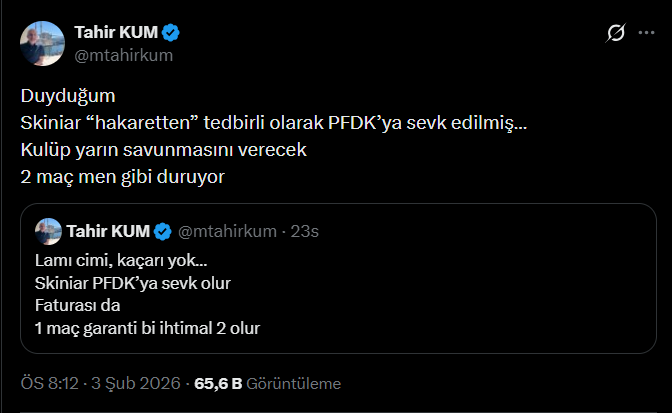The image size is (672, 413).
Task: Click the blue verified badge beside the top Tahir KUM name
Action: tap(171, 33)
